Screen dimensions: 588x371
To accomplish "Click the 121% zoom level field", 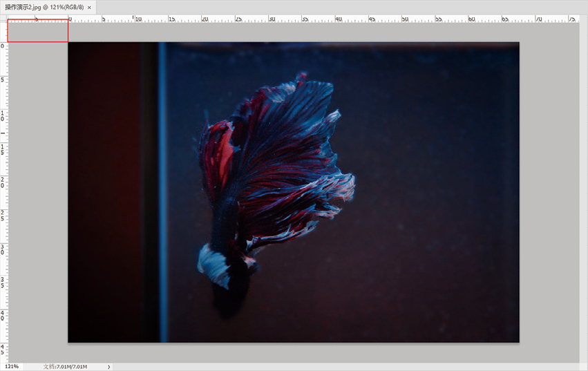I will click(12, 366).
